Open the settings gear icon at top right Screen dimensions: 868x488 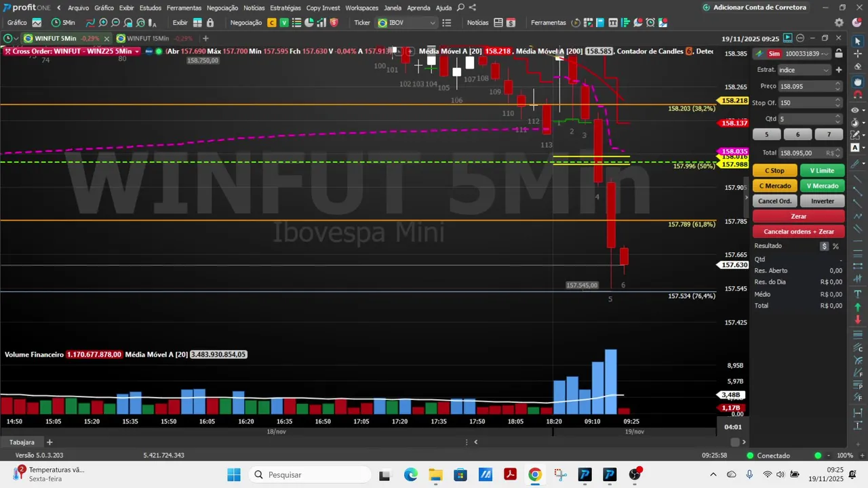pyautogui.click(x=839, y=22)
